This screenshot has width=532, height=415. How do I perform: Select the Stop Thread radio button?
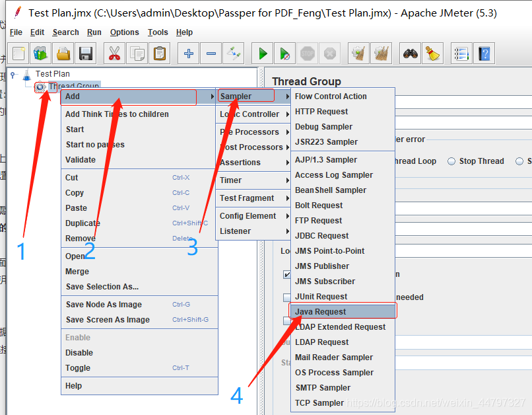451,161
